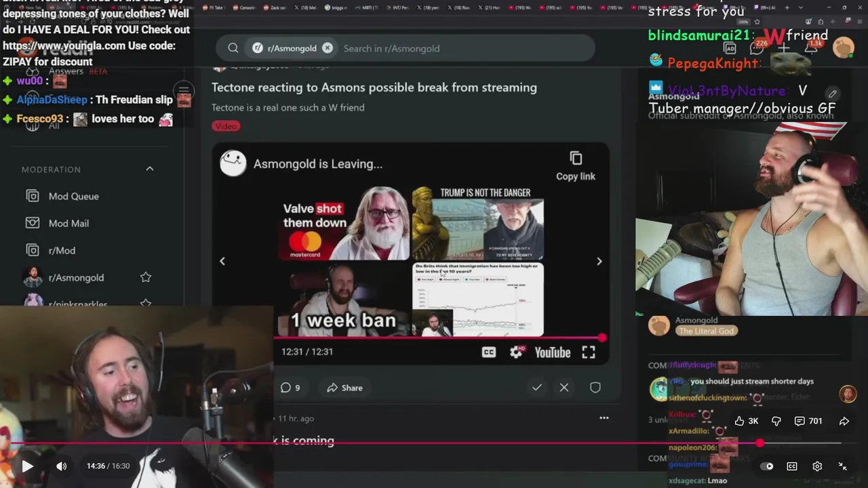Screen dimensions: 868x488
Task: Open the channel avatar above share arrow
Action: click(848, 394)
